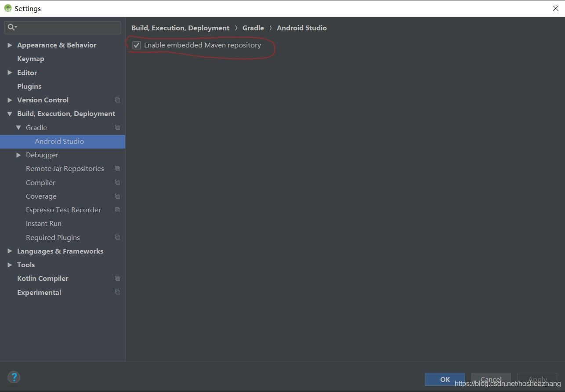Open Required Plugins settings
This screenshot has width=565, height=392.
(x=53, y=238)
